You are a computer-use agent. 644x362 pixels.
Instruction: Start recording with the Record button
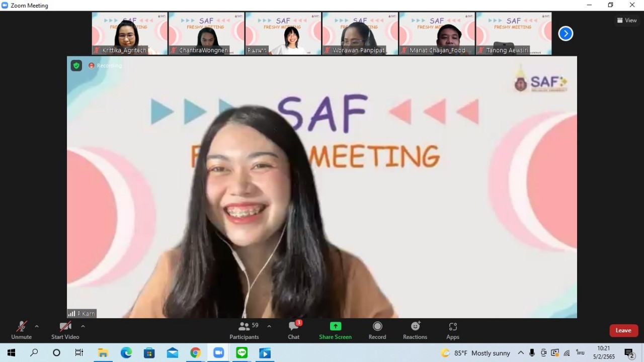tap(377, 330)
